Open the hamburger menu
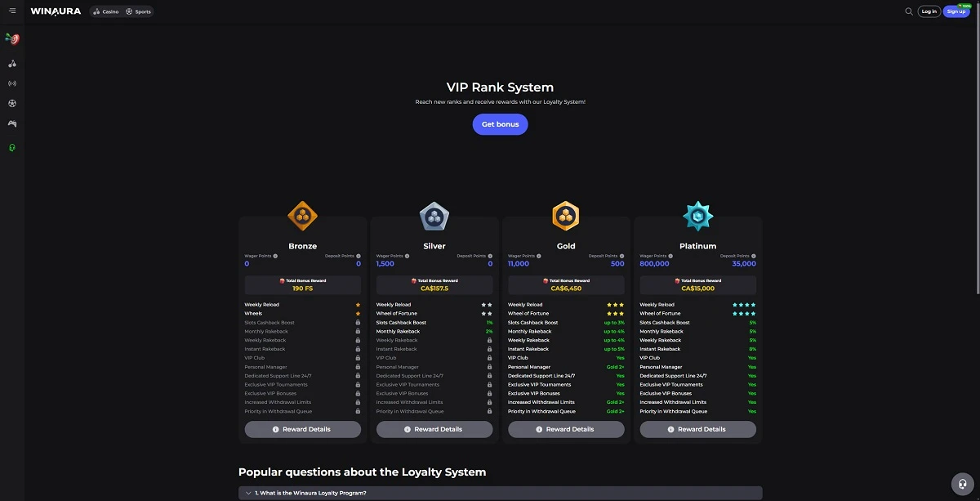 click(x=12, y=11)
